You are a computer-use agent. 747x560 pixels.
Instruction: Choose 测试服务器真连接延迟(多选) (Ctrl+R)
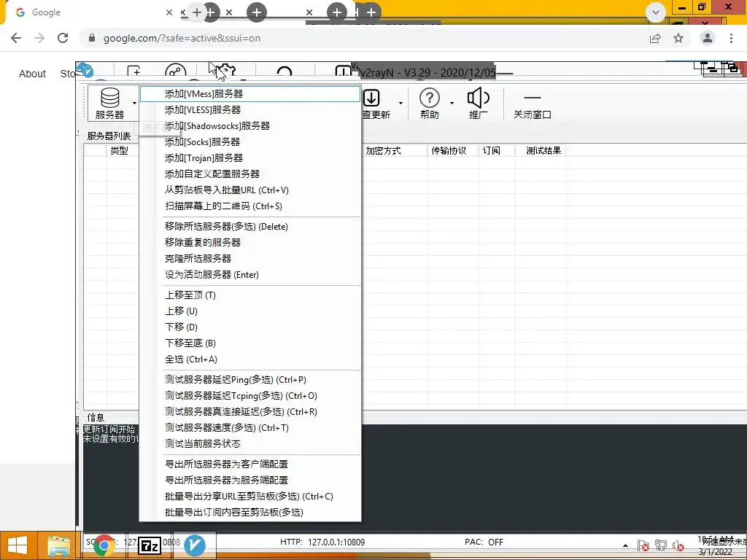pos(250,412)
